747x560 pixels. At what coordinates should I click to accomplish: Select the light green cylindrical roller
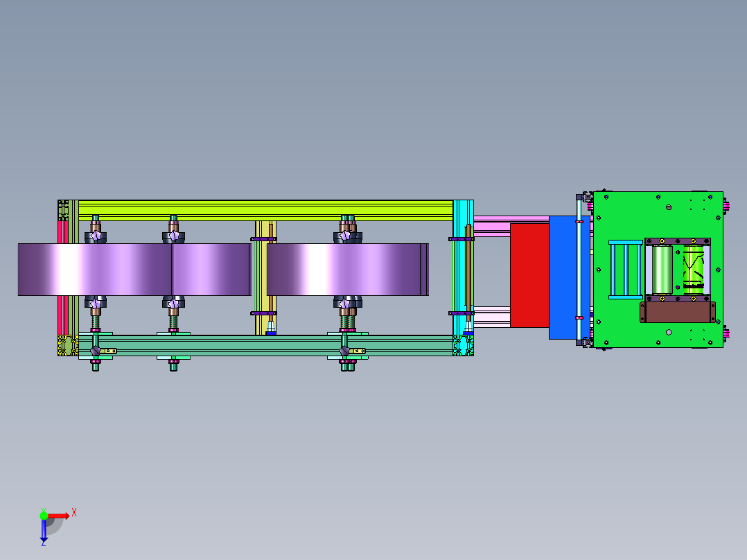point(662,270)
